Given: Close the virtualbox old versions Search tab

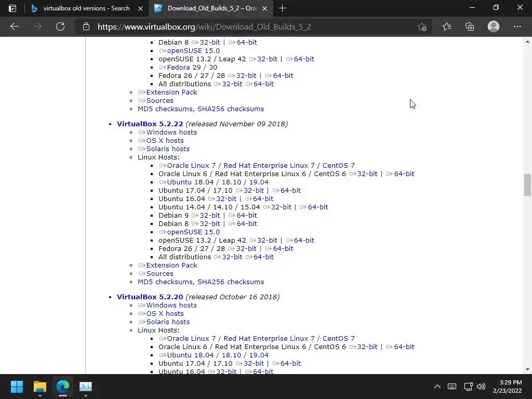Looking at the screenshot, I should point(140,8).
